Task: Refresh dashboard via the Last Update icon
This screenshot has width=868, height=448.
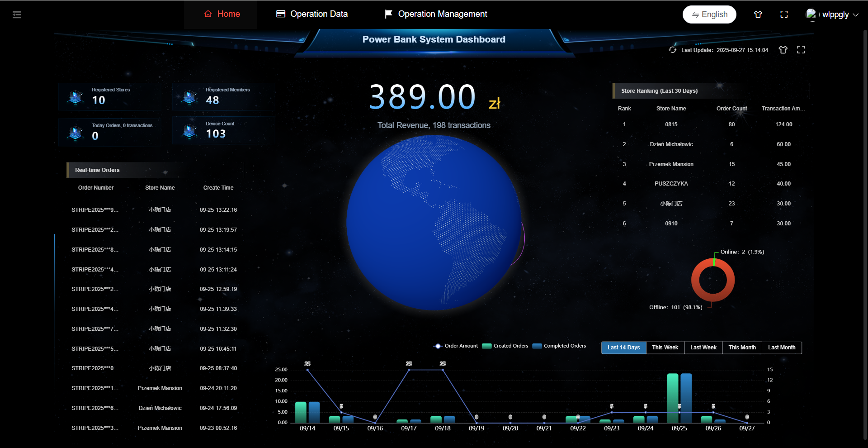Action: tap(673, 50)
